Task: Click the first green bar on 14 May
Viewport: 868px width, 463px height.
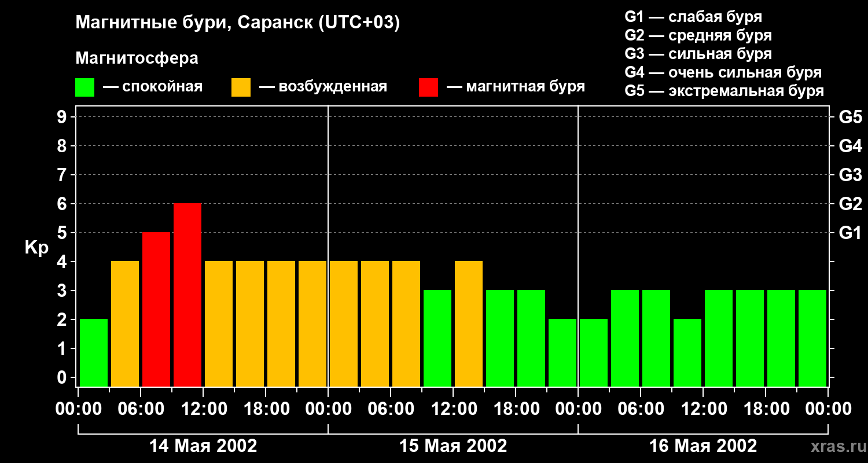Action: pos(94,352)
